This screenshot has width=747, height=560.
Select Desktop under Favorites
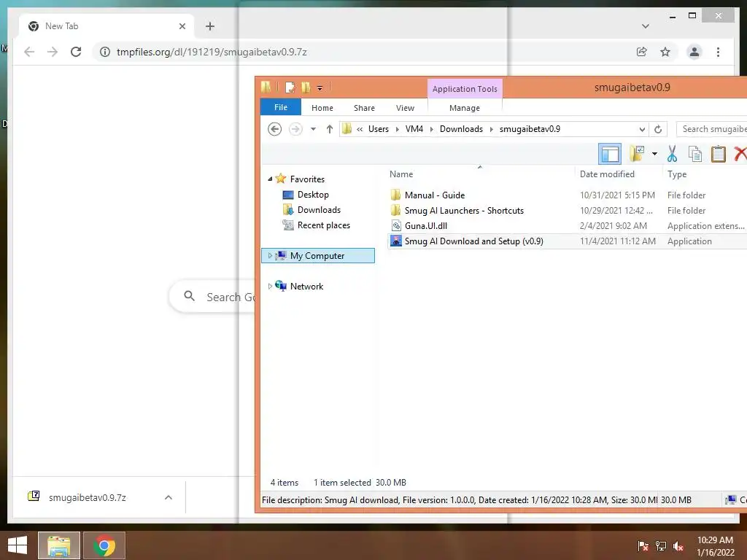[312, 194]
